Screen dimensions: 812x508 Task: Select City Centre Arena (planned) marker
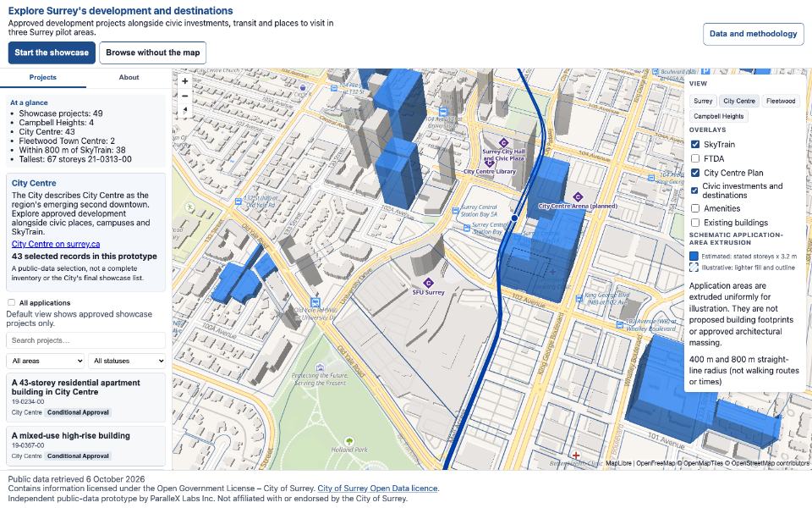pyautogui.click(x=578, y=197)
